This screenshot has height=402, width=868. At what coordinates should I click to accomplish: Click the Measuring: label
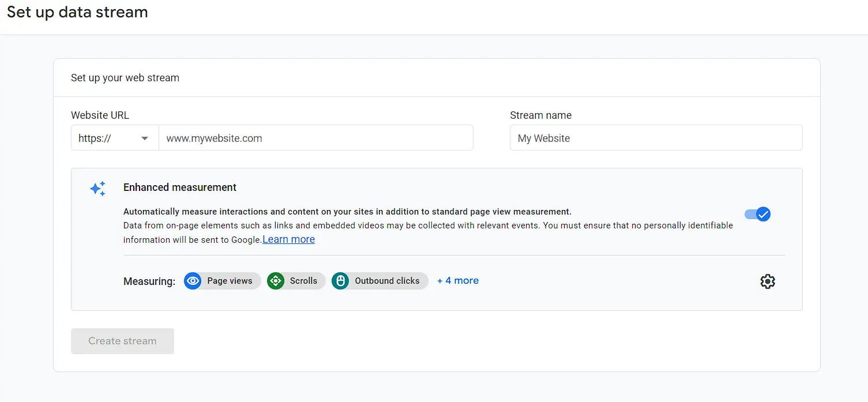(x=149, y=281)
